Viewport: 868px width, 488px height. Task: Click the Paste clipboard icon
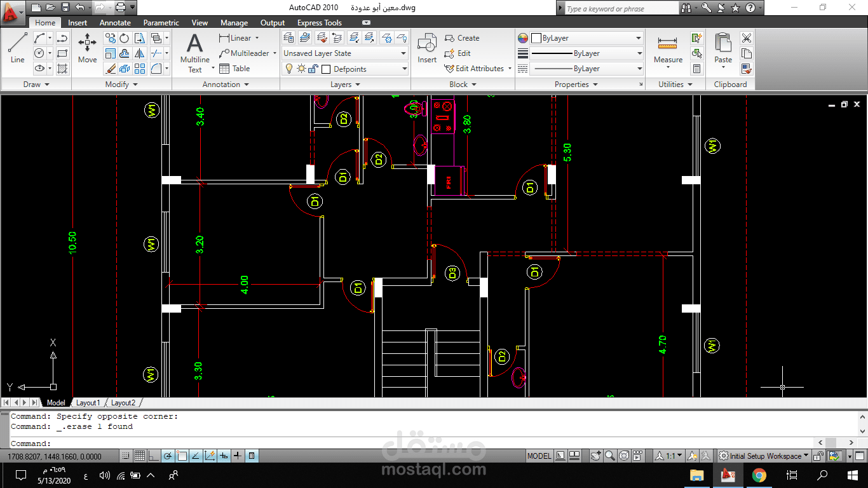pyautogui.click(x=723, y=50)
